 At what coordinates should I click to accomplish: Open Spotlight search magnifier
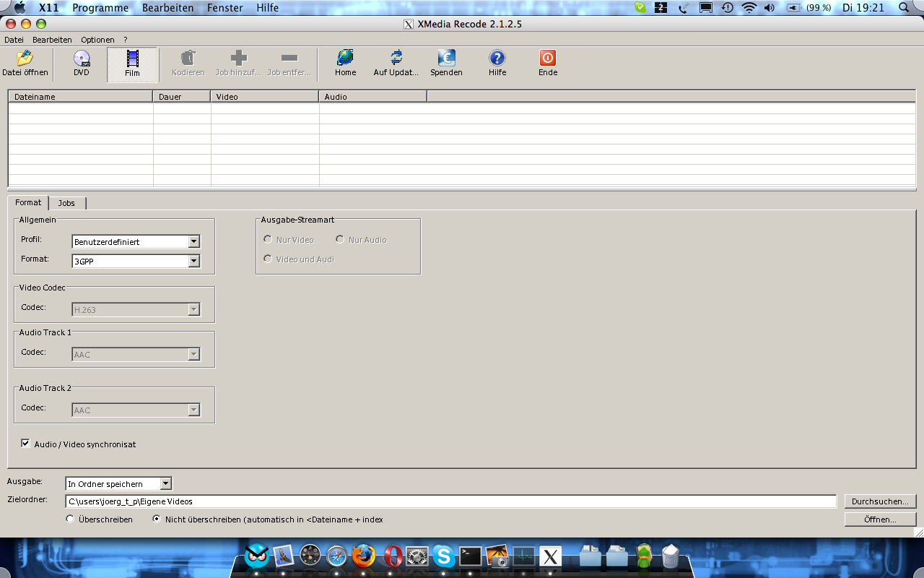tap(904, 8)
